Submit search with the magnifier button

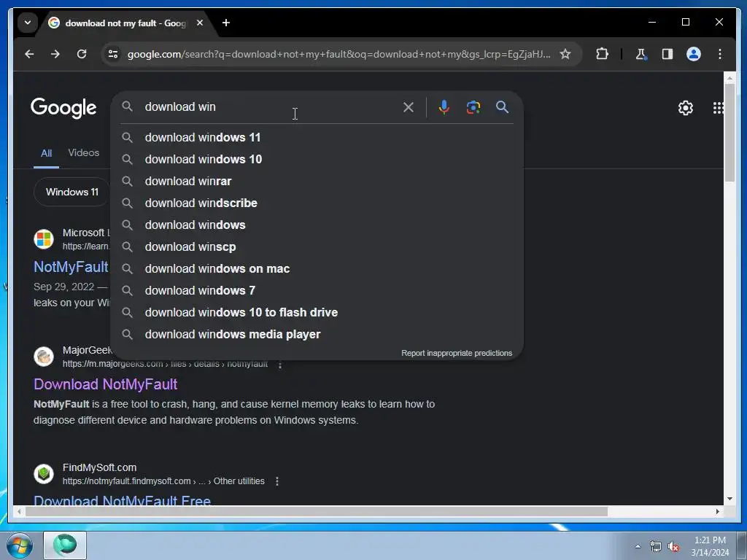pyautogui.click(x=502, y=107)
